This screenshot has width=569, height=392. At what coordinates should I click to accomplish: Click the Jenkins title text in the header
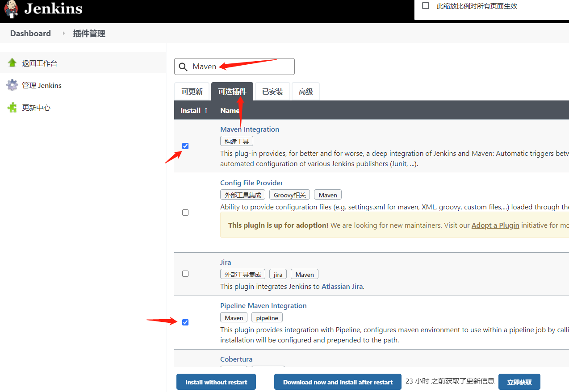coord(53,8)
